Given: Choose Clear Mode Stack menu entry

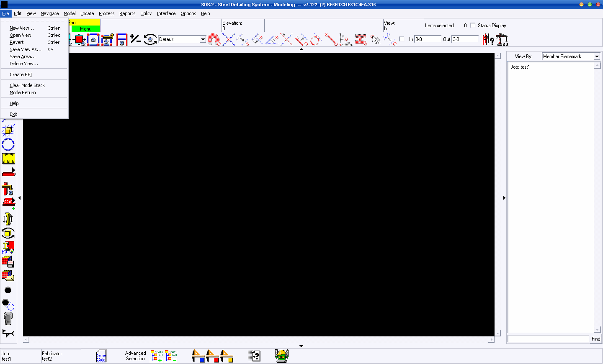Looking at the screenshot, I should click(35, 85).
